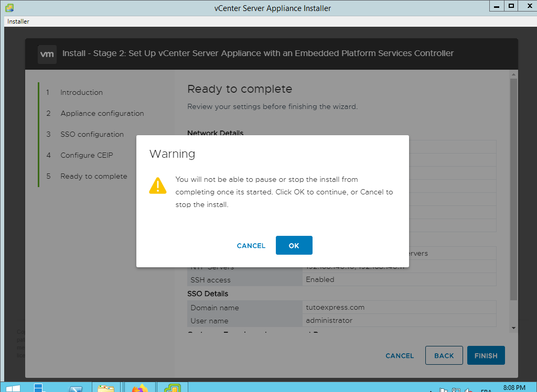
Task: Click the FINISH button in the wizard
Action: (x=486, y=355)
